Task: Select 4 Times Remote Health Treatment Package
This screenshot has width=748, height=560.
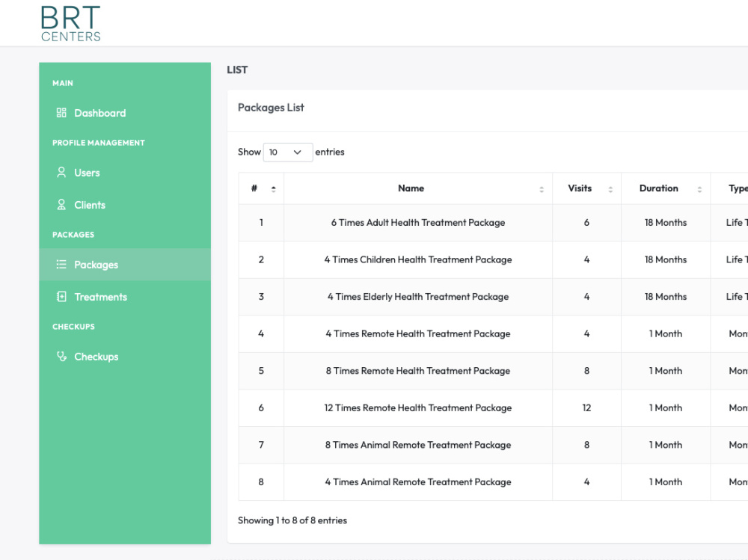Action: 418,334
